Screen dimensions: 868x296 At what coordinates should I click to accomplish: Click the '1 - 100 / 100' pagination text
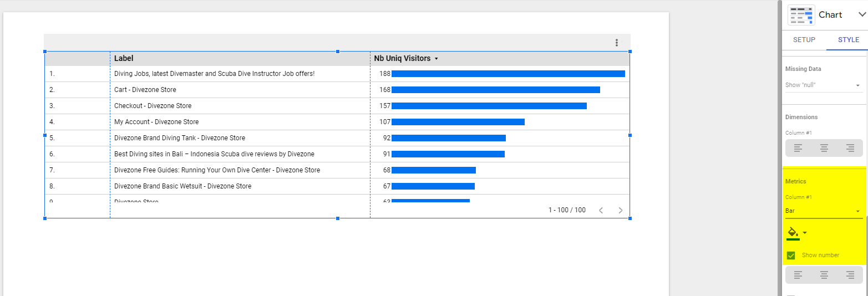(567, 210)
